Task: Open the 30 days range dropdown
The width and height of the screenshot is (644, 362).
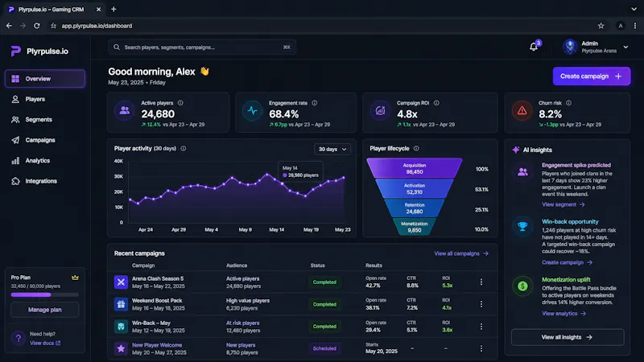Action: point(332,149)
